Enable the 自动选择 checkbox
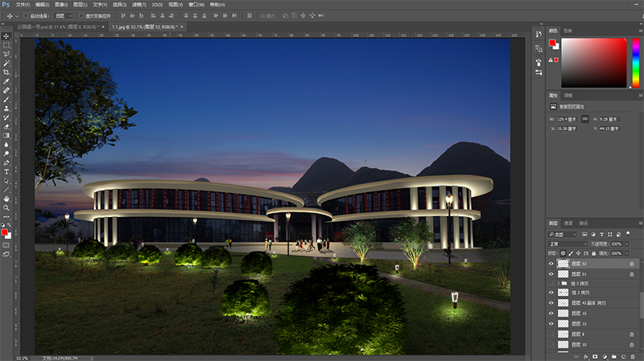644x361 pixels. pos(27,15)
